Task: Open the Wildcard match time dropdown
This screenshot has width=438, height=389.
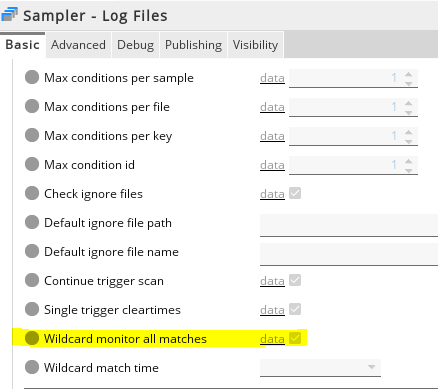Action: point(320,368)
